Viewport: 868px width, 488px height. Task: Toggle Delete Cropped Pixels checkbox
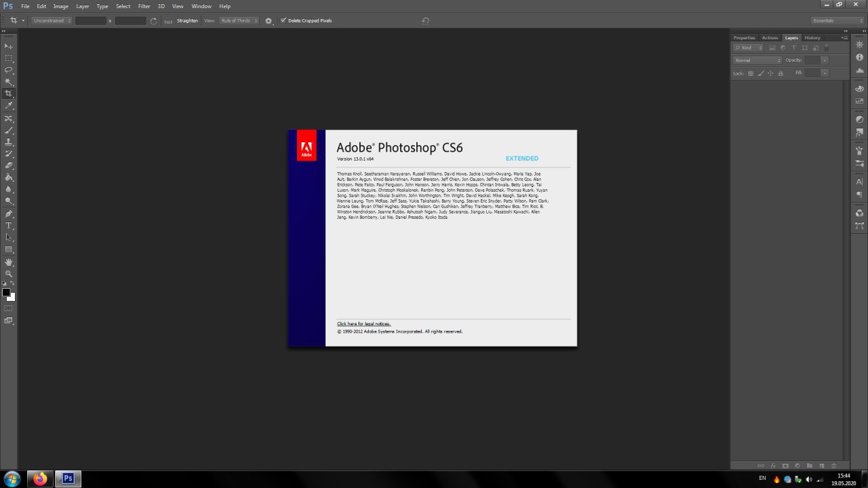click(283, 20)
